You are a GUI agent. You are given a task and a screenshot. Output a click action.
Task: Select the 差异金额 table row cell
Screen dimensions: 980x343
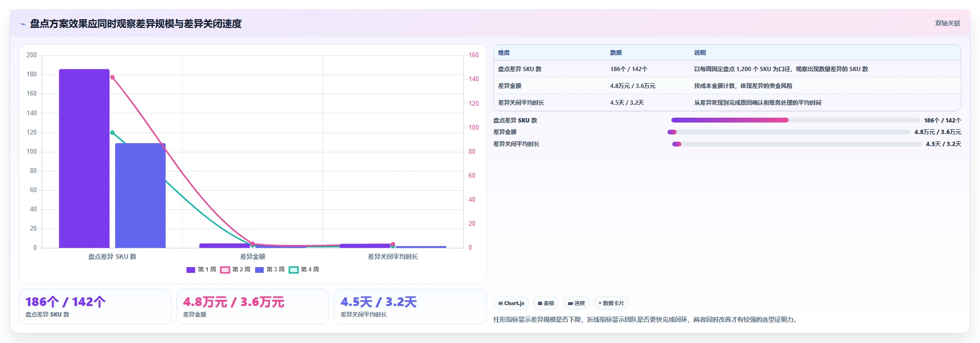[510, 86]
